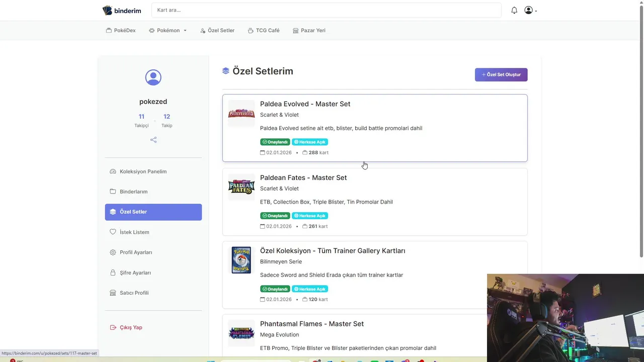Screen dimensions: 644x362
Task: Click the 'Mega Evolution' series text
Action: [279, 335]
